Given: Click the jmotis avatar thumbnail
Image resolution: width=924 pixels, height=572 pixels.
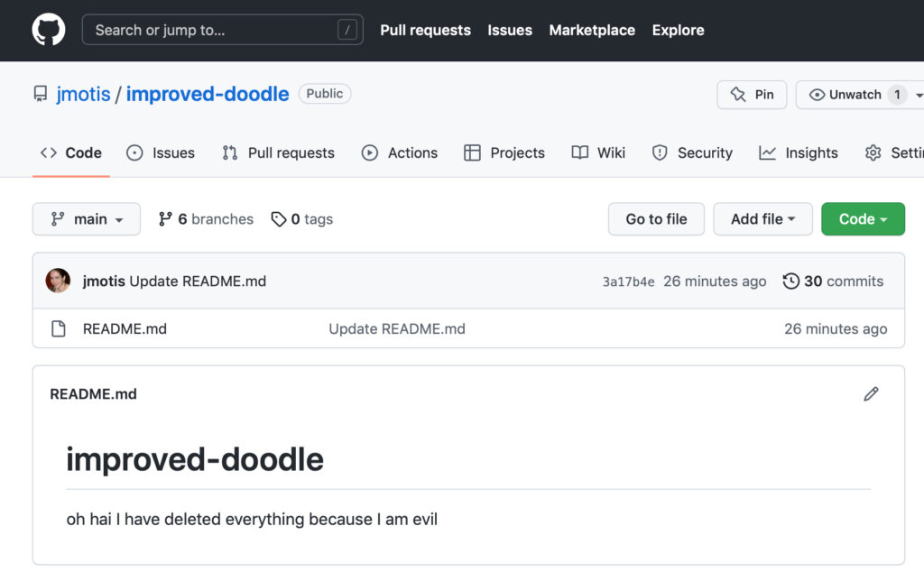Looking at the screenshot, I should (x=58, y=281).
